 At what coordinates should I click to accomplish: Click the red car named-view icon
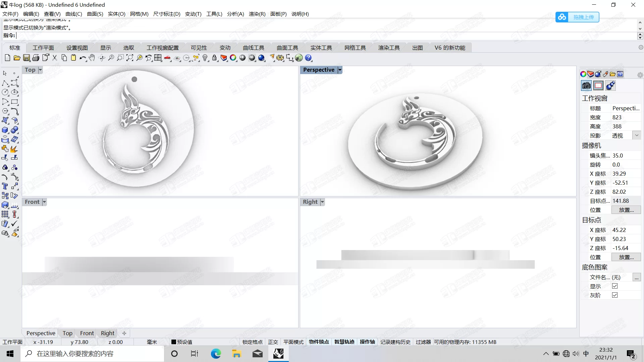click(x=167, y=58)
